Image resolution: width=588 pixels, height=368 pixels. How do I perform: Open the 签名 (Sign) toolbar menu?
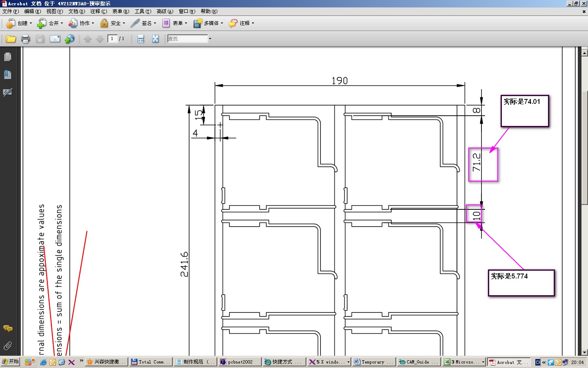(143, 23)
